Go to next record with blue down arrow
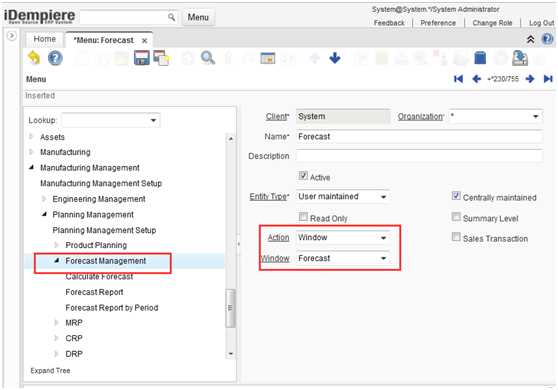 point(335,58)
